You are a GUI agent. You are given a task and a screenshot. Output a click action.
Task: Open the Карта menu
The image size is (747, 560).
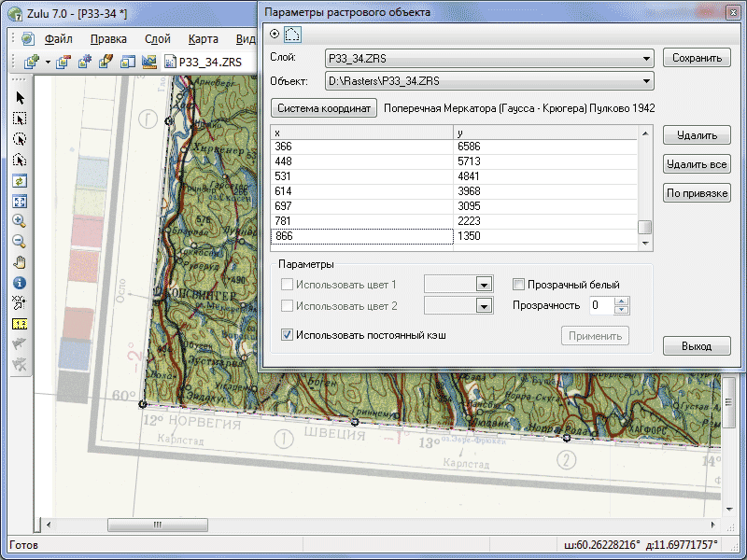click(203, 39)
